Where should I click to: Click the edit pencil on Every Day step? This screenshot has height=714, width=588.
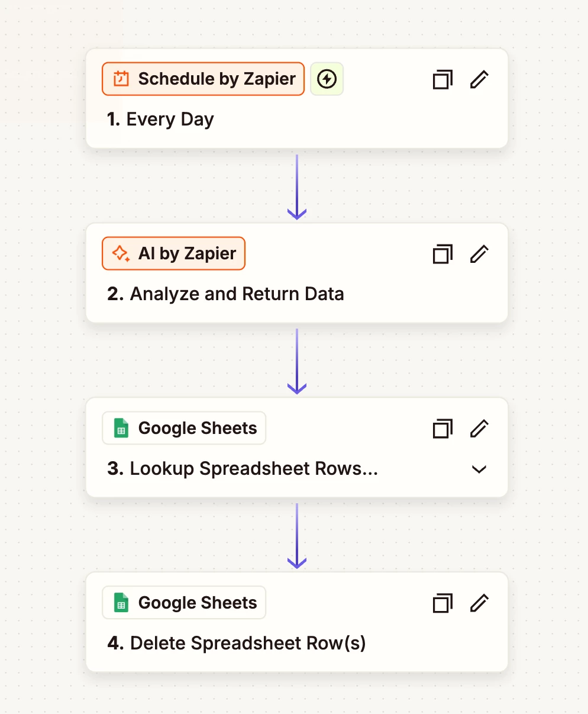479,79
